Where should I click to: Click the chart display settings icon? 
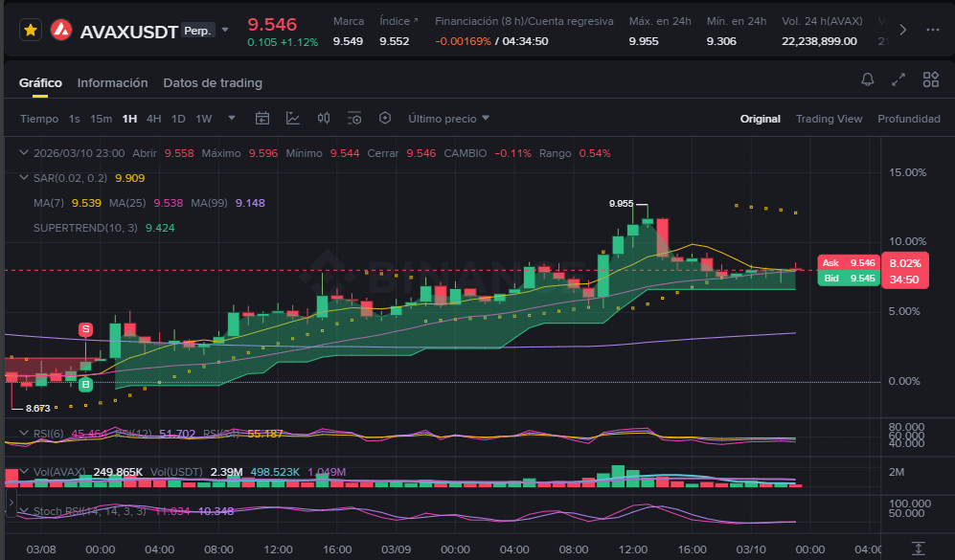coord(354,118)
